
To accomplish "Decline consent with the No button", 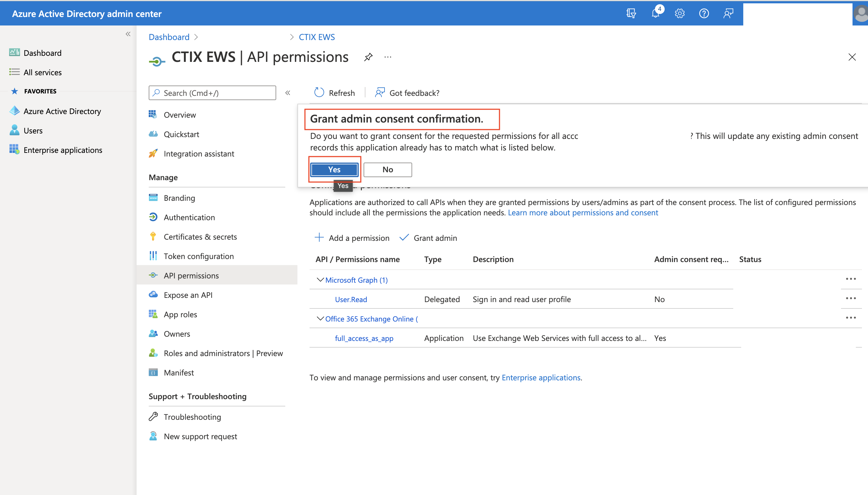I will [x=387, y=170].
